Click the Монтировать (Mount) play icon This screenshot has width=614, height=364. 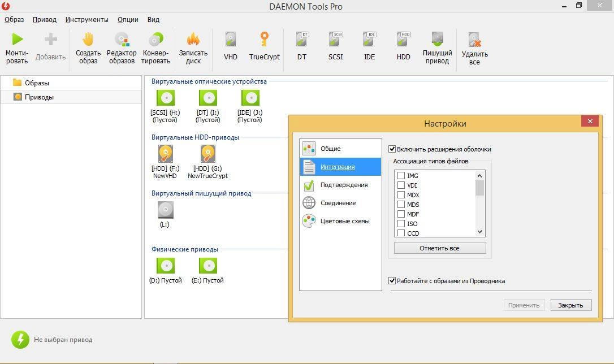17,39
